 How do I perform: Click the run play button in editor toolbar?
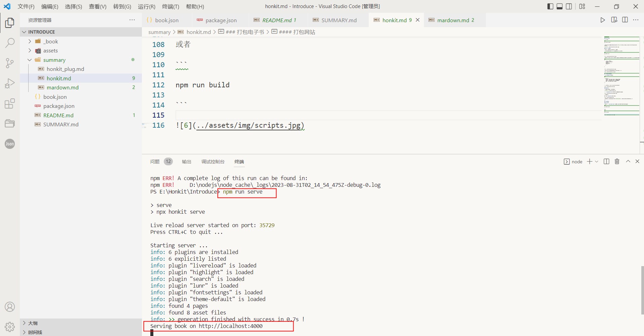(x=603, y=20)
